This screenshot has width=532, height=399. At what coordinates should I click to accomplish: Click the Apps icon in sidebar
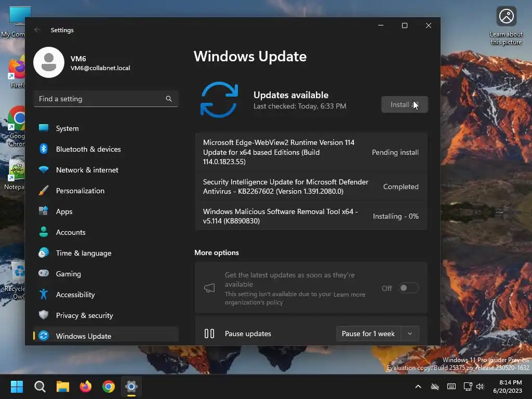click(44, 211)
